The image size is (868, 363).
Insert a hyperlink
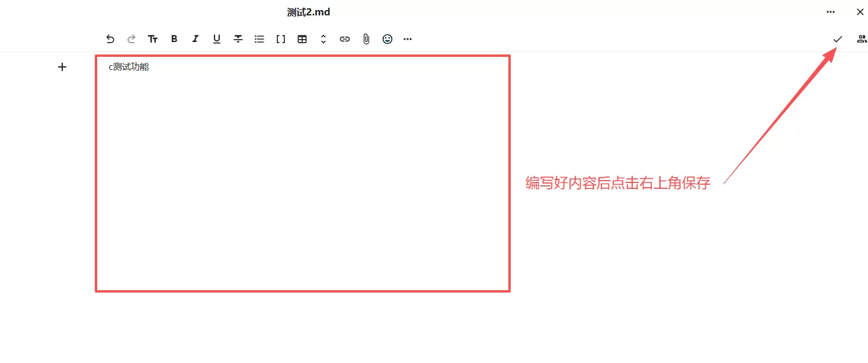[x=345, y=39]
